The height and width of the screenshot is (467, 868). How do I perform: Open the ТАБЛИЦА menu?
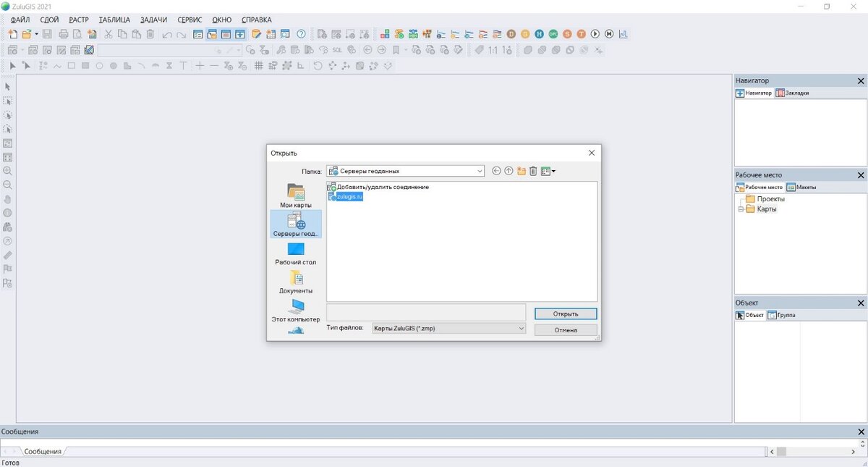[x=114, y=20]
